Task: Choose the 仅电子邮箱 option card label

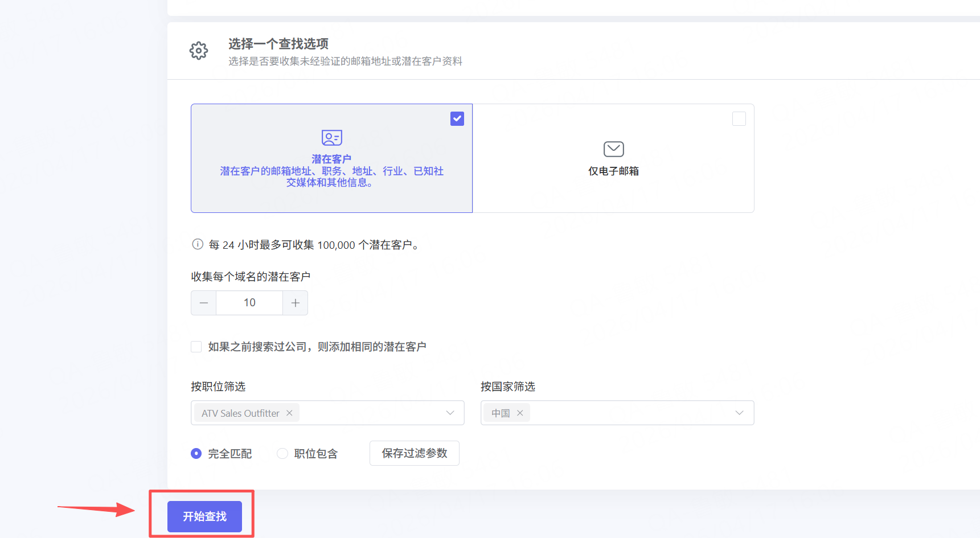Action: 613,171
